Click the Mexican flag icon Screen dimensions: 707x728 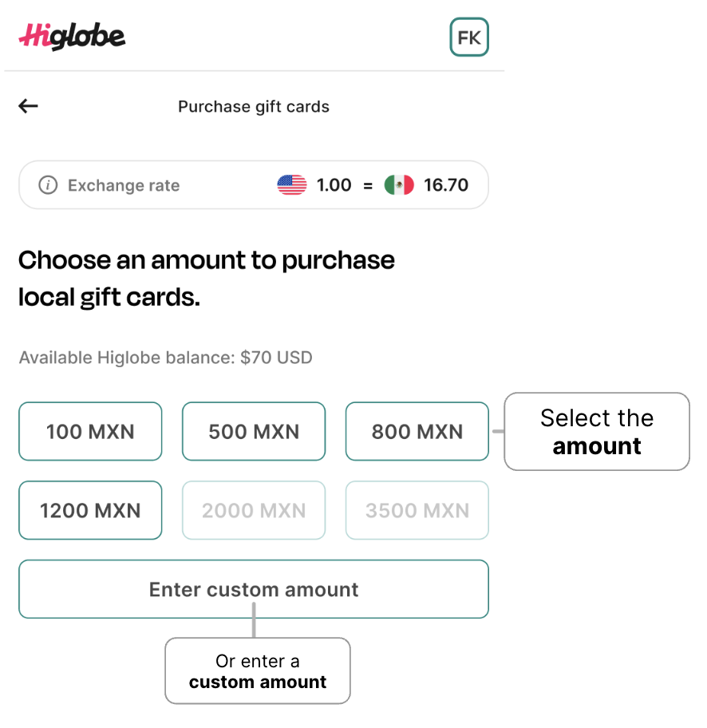(x=400, y=184)
